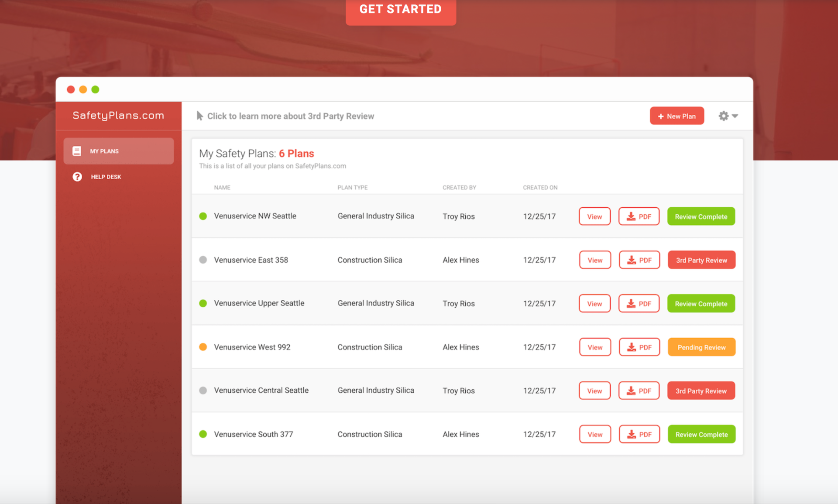This screenshot has height=504, width=838.
Task: Download PDF for Venuservice West 992
Action: tap(639, 347)
